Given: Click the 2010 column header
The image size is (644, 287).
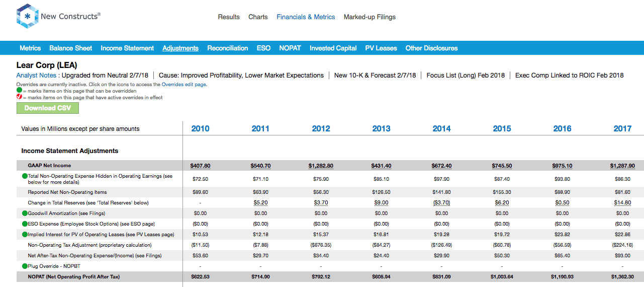Looking at the screenshot, I should point(200,129).
